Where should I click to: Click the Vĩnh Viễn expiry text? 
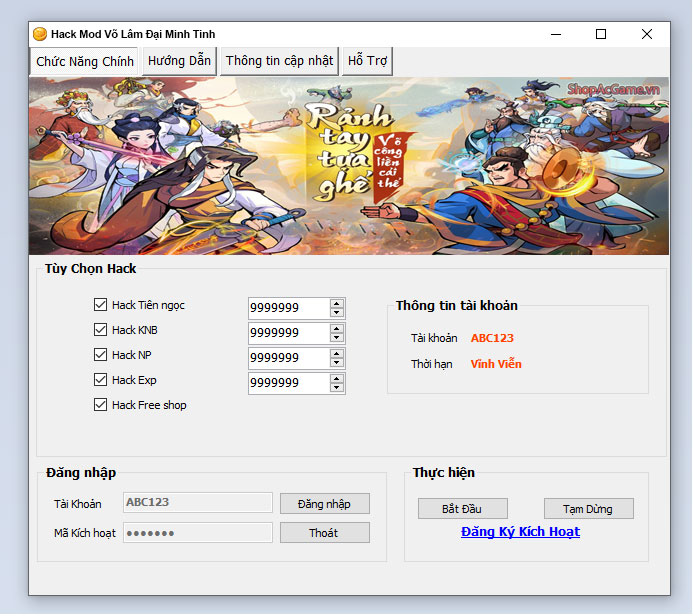click(x=496, y=364)
